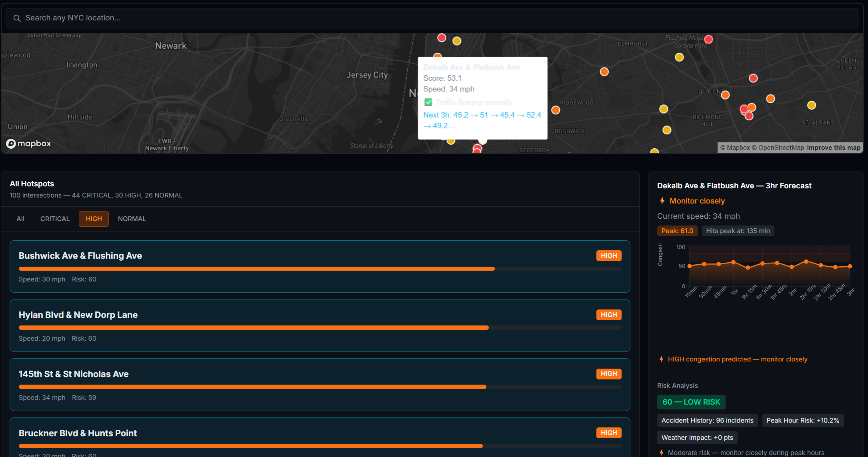This screenshot has width=868, height=457.
Task: Click the Improve this map link
Action: (x=833, y=148)
